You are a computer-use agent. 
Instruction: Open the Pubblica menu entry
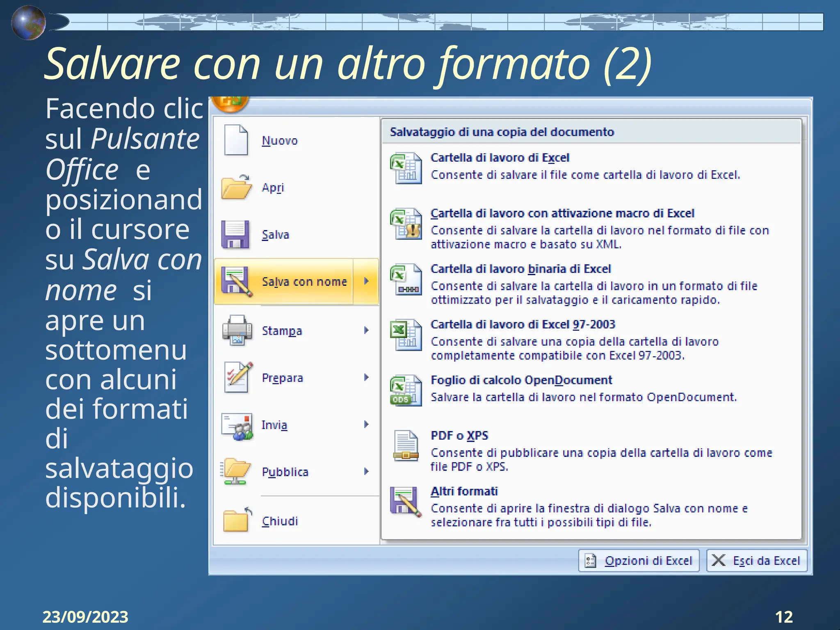[x=296, y=472]
